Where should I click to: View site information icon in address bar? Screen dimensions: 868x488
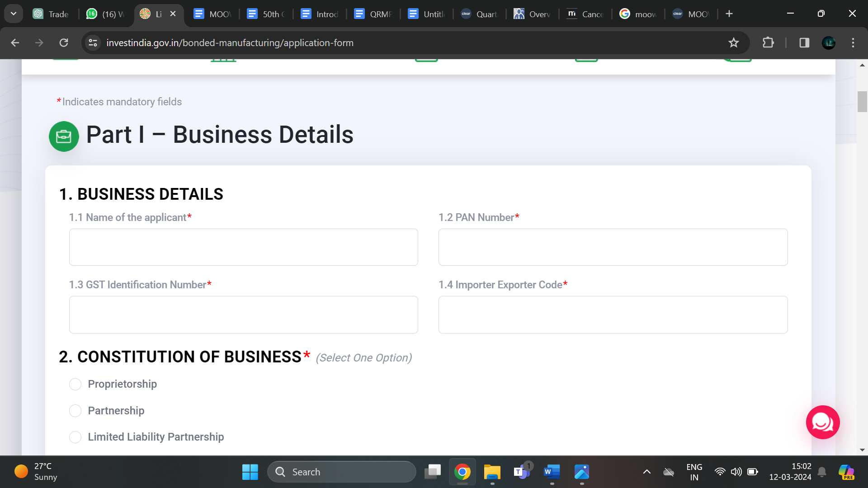93,43
